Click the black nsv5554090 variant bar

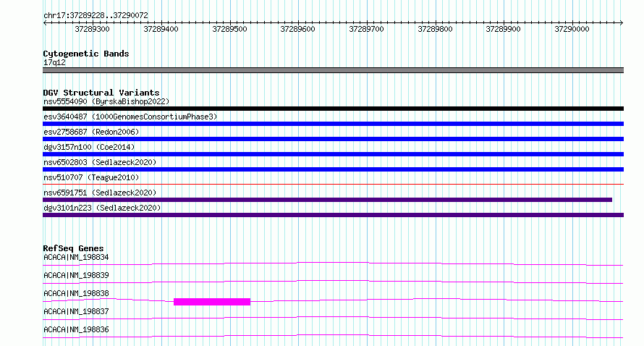[333, 109]
